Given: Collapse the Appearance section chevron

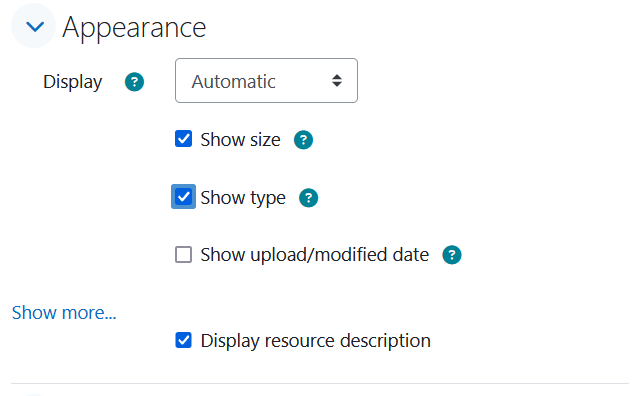Looking at the screenshot, I should (34, 27).
